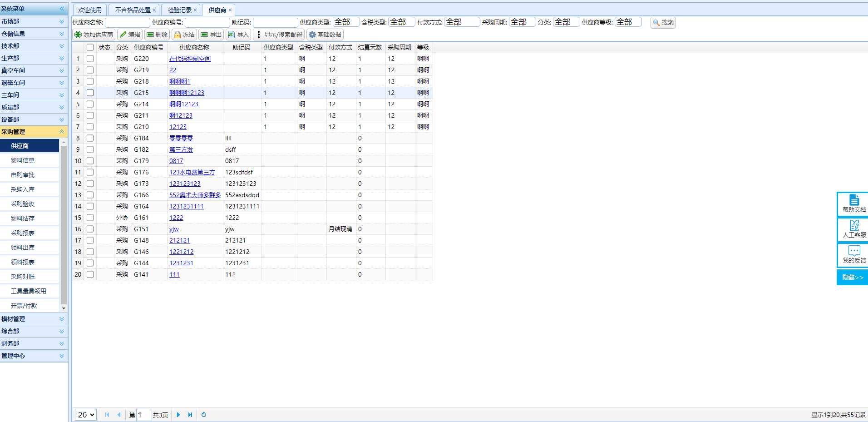Open the 开票/付款 menu item
The width and height of the screenshot is (868, 422).
(x=30, y=306)
